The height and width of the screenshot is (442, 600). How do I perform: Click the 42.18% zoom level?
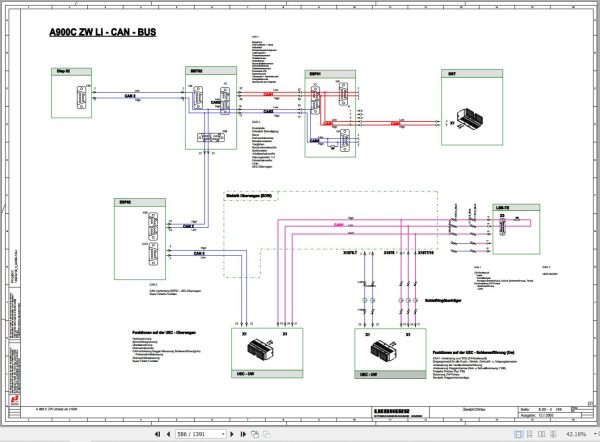click(576, 434)
